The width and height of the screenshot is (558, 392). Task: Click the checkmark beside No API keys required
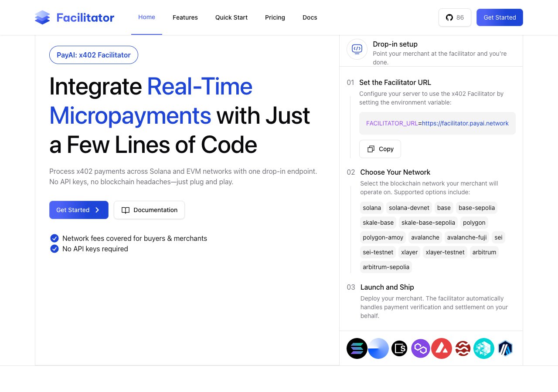pos(54,249)
